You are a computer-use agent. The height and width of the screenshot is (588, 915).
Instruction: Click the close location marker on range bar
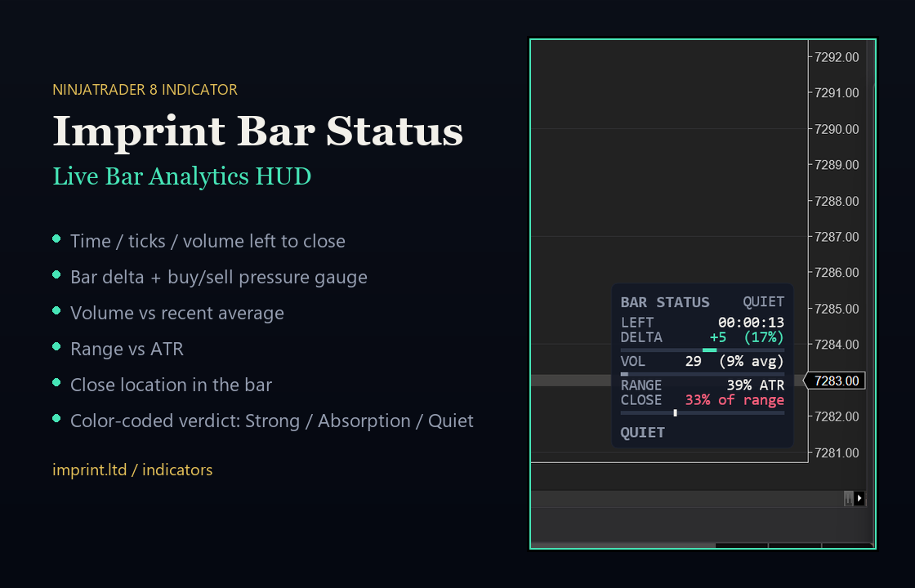pyautogui.click(x=675, y=413)
